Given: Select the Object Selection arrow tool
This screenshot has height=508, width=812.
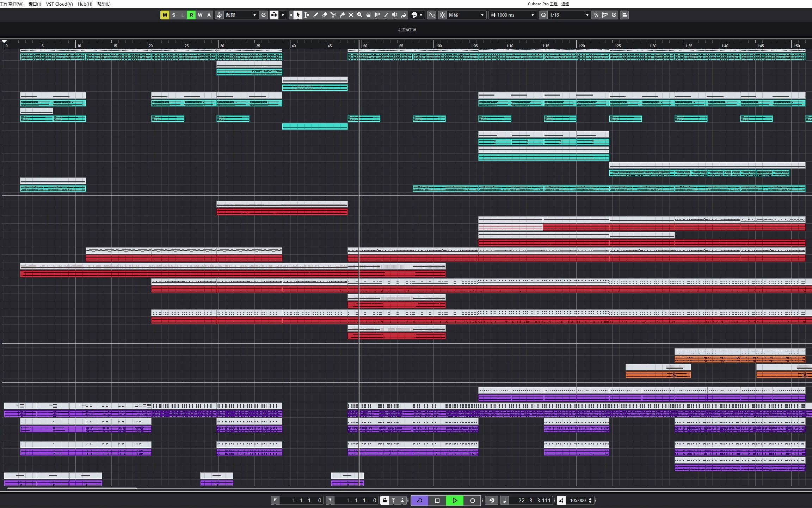Looking at the screenshot, I should pyautogui.click(x=298, y=15).
